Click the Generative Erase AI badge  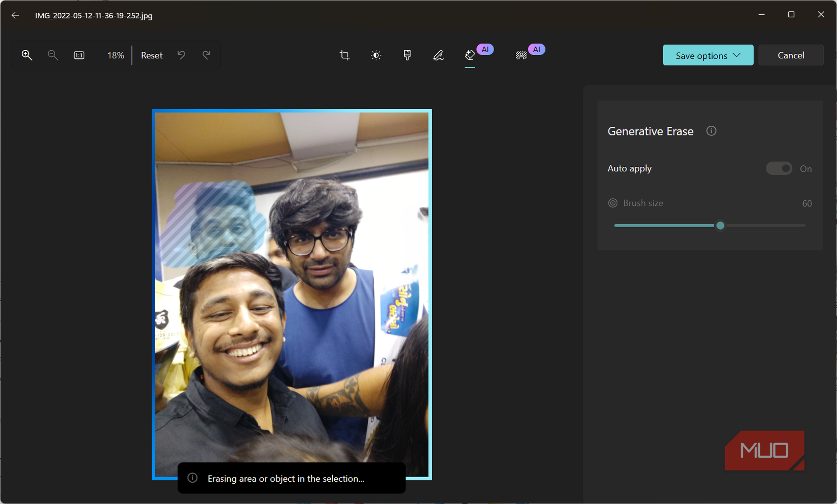[485, 49]
